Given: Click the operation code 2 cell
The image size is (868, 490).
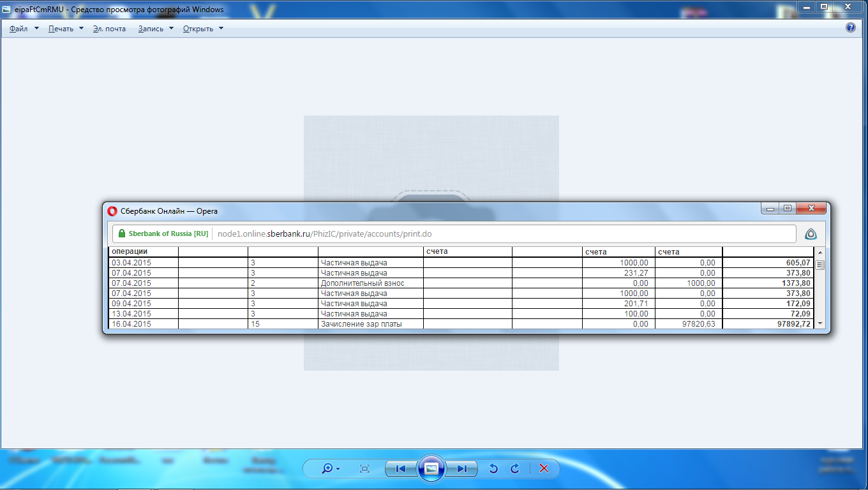Looking at the screenshot, I should point(283,283).
